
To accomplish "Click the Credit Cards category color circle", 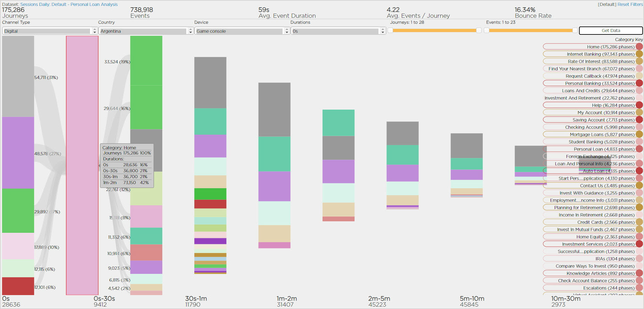I will 639,222.
